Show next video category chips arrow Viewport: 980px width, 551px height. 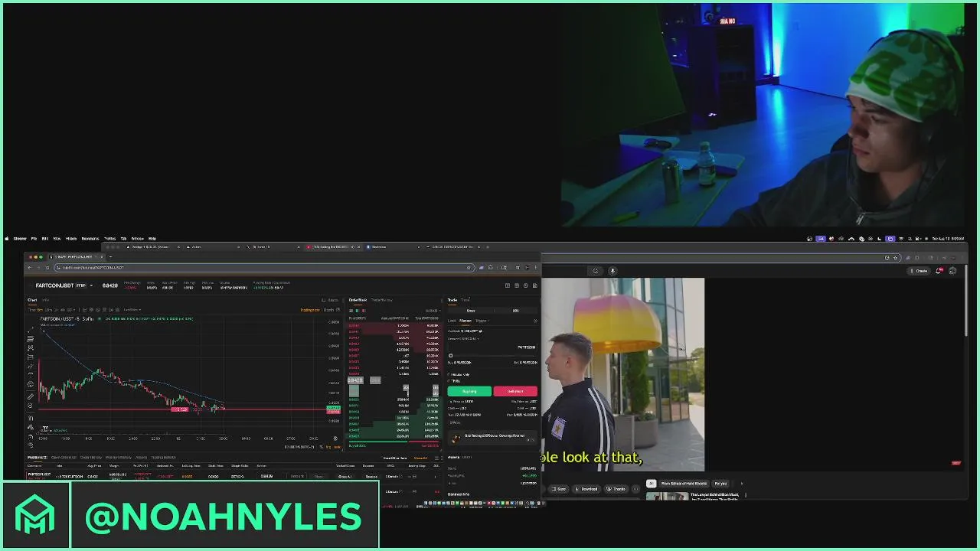pos(741,484)
